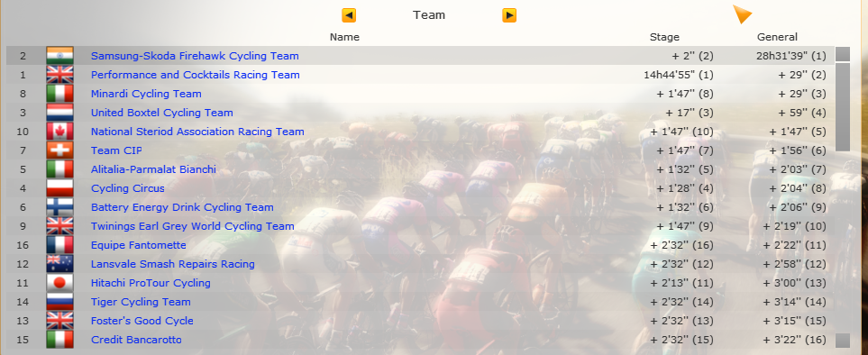The width and height of the screenshot is (868, 355).
Task: Click the Japan flag for Hitachi ProTour
Action: (x=59, y=283)
